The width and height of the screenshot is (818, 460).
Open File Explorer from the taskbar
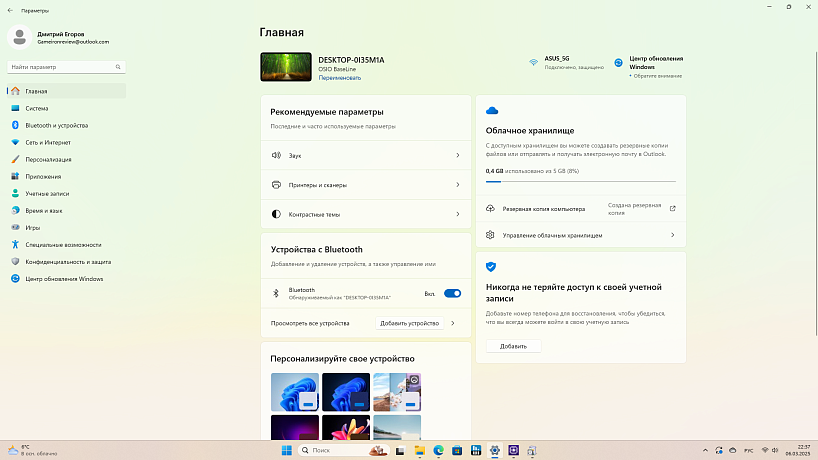(x=420, y=451)
